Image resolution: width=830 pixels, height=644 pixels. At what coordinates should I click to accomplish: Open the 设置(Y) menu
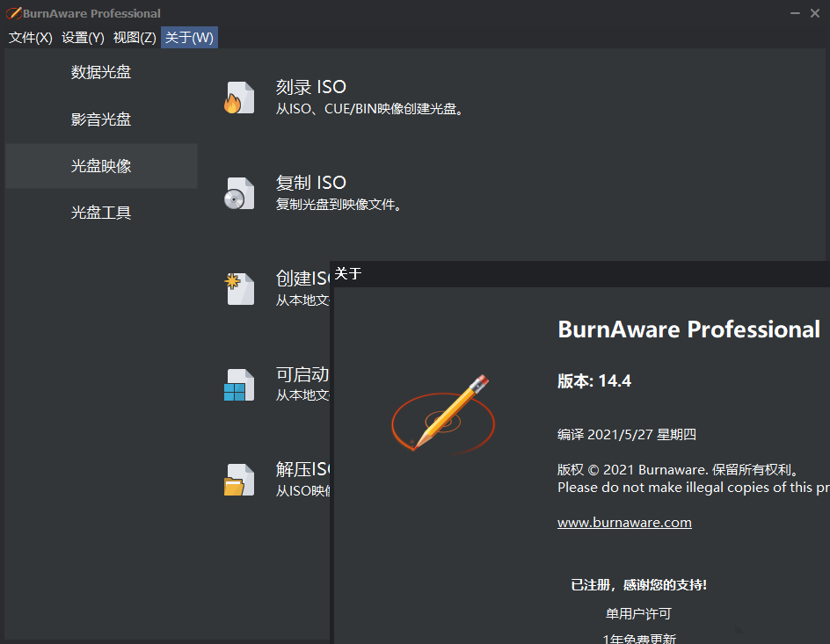(83, 37)
